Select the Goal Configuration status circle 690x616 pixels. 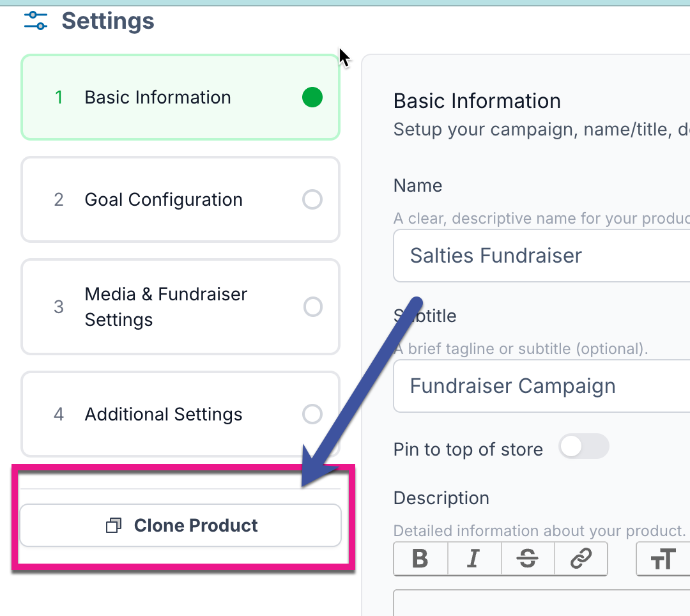pos(312,200)
